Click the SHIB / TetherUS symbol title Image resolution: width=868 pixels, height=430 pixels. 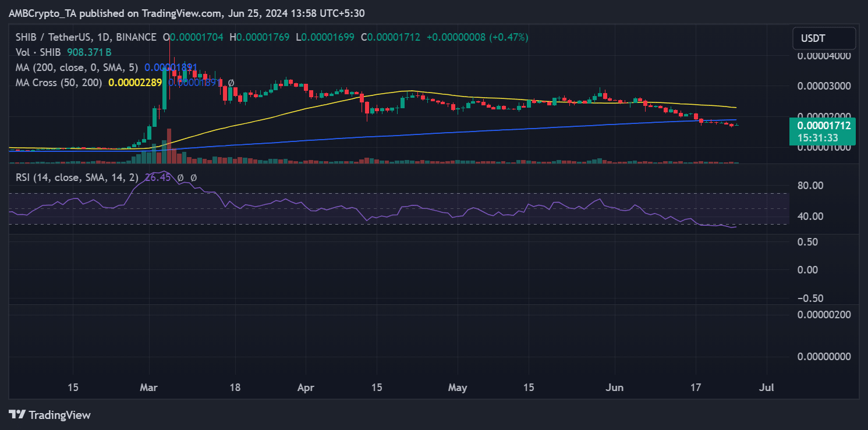point(86,37)
